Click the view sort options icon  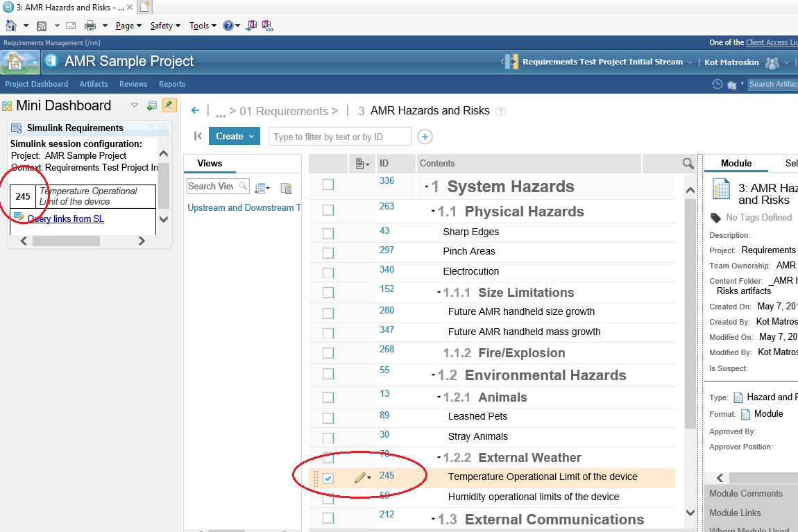coord(262,188)
